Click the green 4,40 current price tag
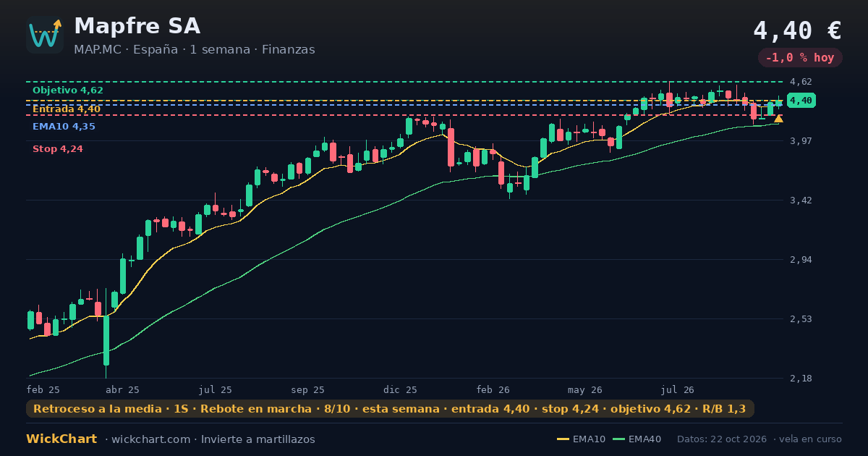 tap(801, 101)
